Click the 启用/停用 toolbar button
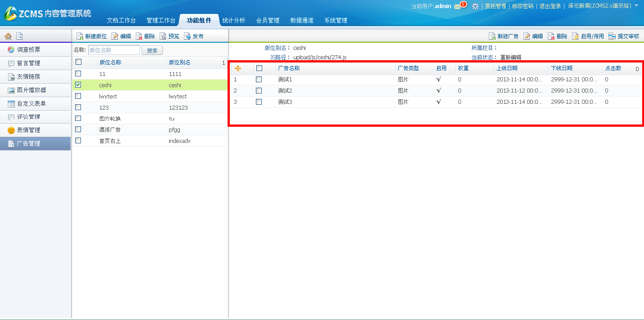This screenshot has width=644, height=320. pyautogui.click(x=588, y=36)
